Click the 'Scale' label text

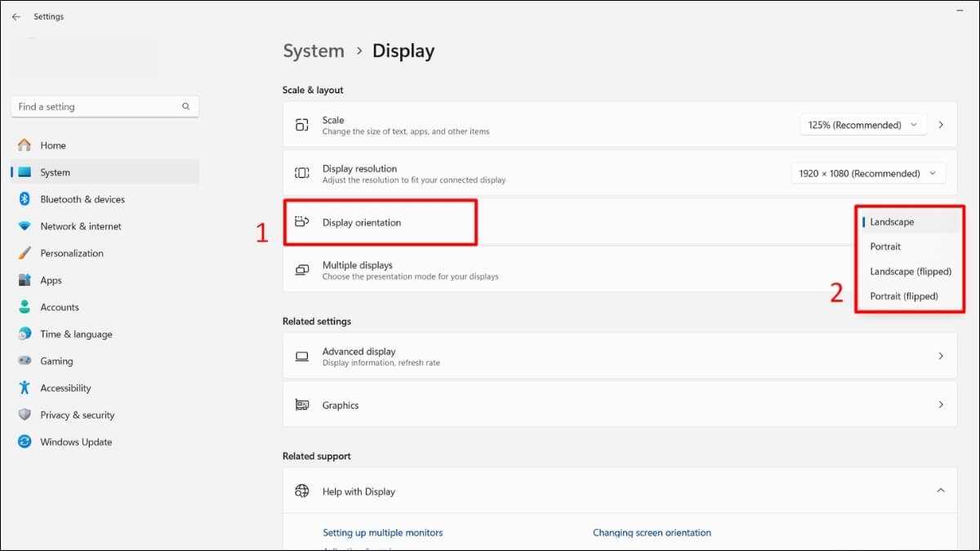333,120
